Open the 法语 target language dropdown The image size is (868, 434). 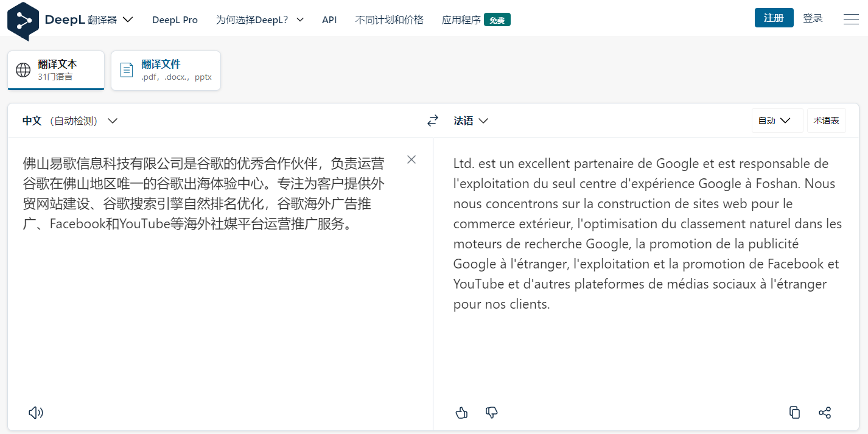pyautogui.click(x=471, y=121)
